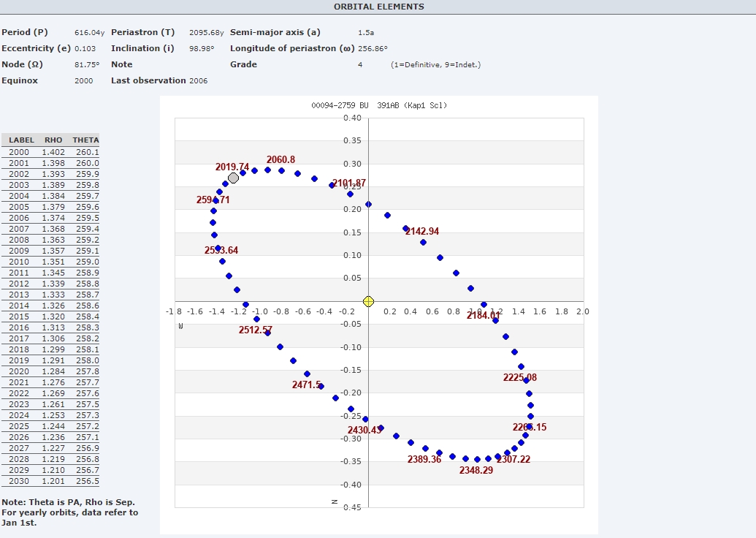756x538 pixels.
Task: Click the yellow primary star marker at origin
Action: 368,302
